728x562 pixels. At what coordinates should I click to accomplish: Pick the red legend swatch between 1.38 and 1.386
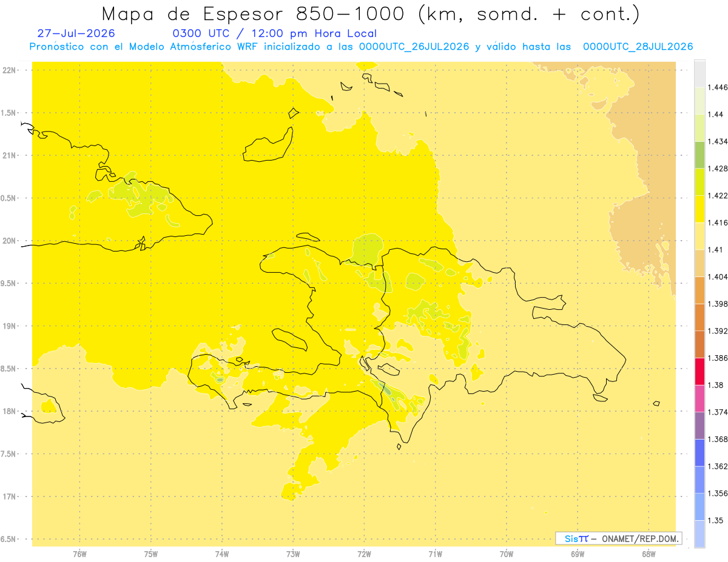(699, 371)
